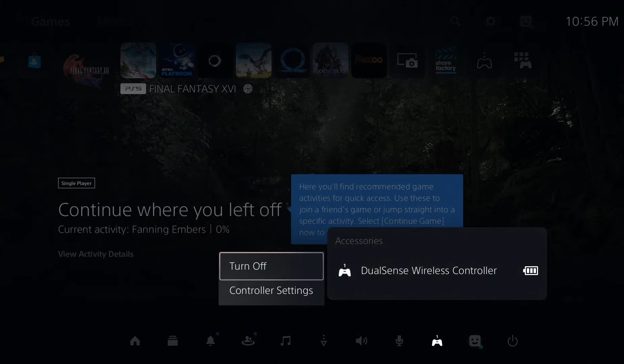Select Astro's Playroom game tile
The image size is (624, 364).
coord(177,60)
